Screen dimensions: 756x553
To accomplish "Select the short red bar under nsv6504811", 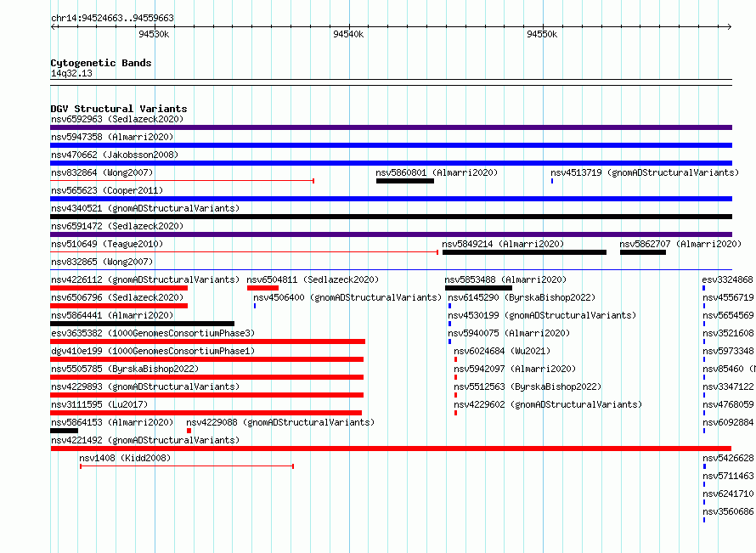I will 262,288.
